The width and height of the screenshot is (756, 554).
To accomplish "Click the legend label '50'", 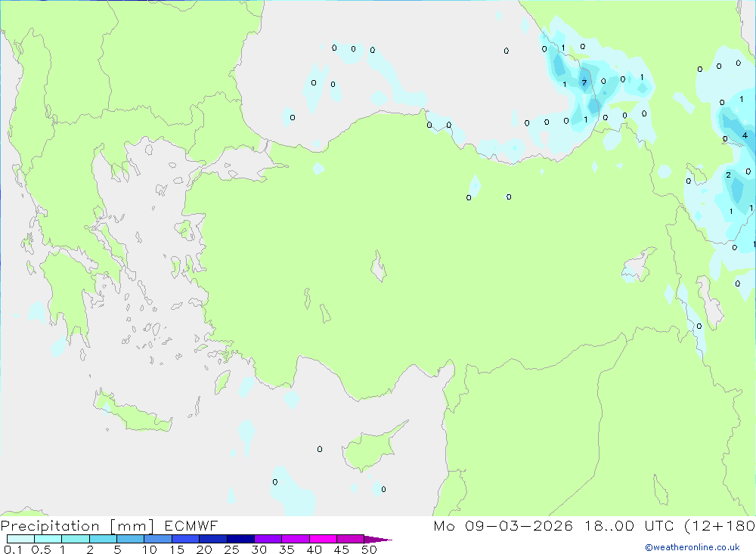I will pyautogui.click(x=369, y=549).
